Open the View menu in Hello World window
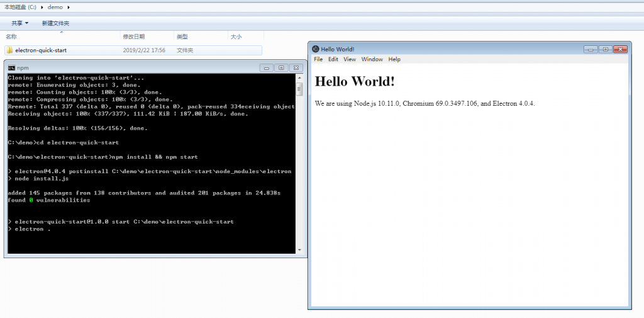Viewport: 644px width, 318px height. (x=350, y=59)
